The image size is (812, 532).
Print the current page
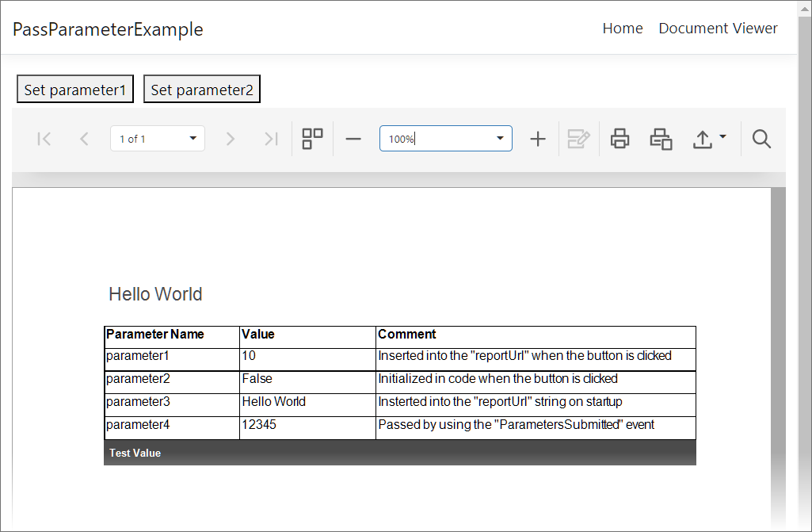tap(661, 138)
